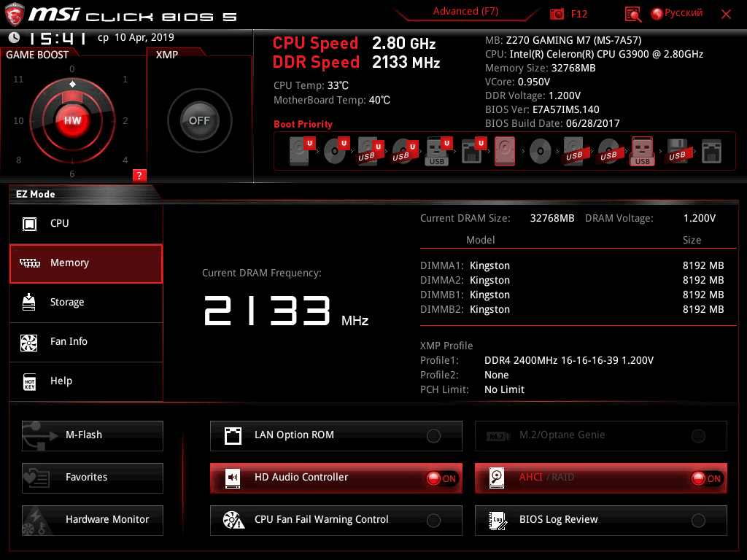Click the Profile2 None value
Image resolution: width=747 pixels, height=560 pixels.
[x=496, y=376]
